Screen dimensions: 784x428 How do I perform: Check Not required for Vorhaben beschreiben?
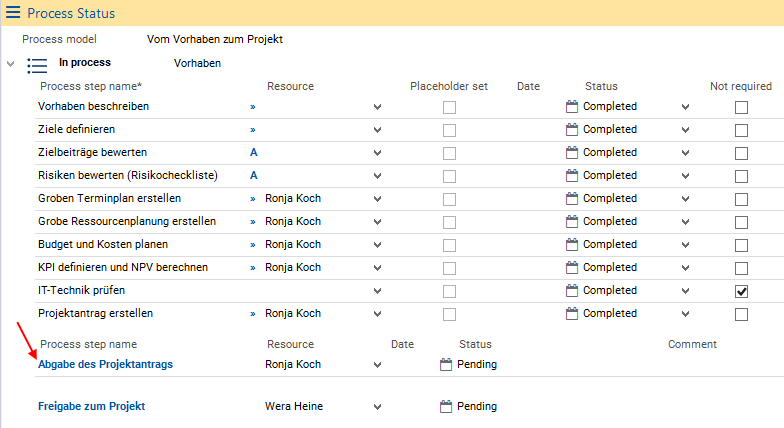click(x=741, y=107)
